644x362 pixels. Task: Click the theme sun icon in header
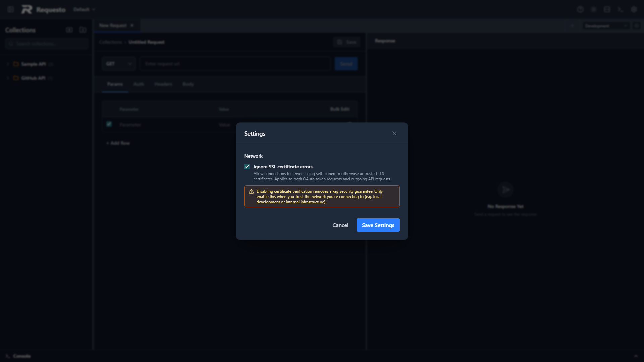pos(594,9)
